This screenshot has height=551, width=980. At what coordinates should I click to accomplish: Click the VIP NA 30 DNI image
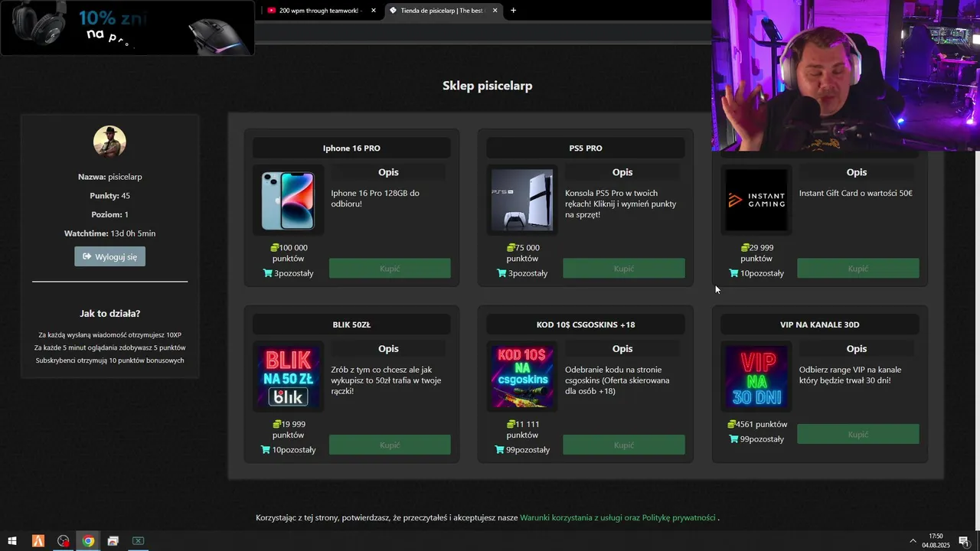tap(756, 377)
